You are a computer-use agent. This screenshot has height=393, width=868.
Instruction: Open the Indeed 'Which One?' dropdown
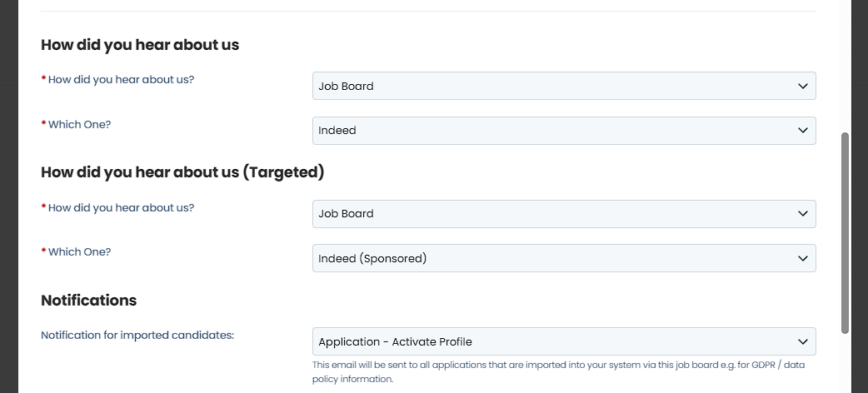coord(564,131)
